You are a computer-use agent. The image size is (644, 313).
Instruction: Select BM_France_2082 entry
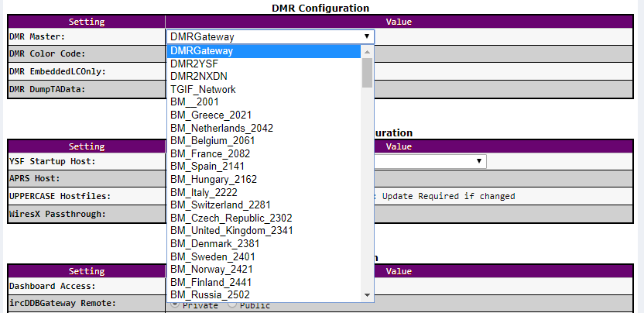[265, 153]
